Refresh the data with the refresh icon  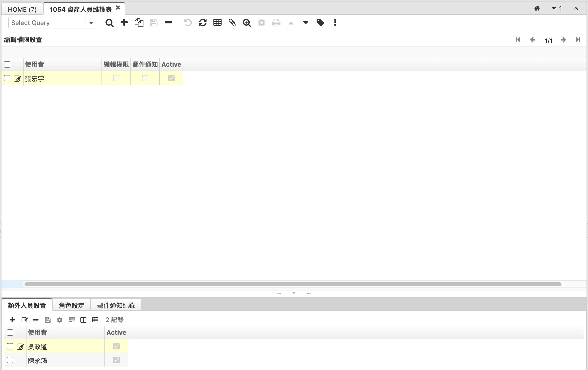point(203,23)
